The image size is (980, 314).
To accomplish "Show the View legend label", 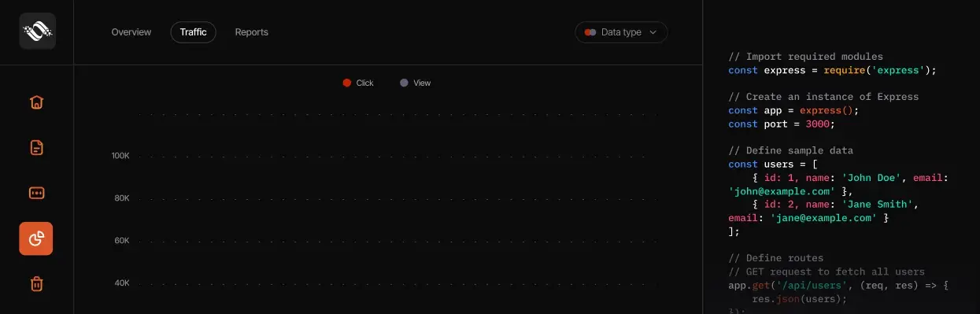I will click(x=422, y=83).
